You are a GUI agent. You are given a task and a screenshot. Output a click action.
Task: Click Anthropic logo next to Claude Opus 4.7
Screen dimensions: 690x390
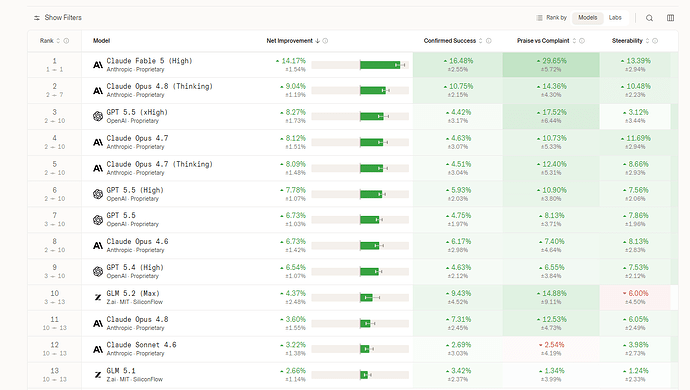(98, 142)
